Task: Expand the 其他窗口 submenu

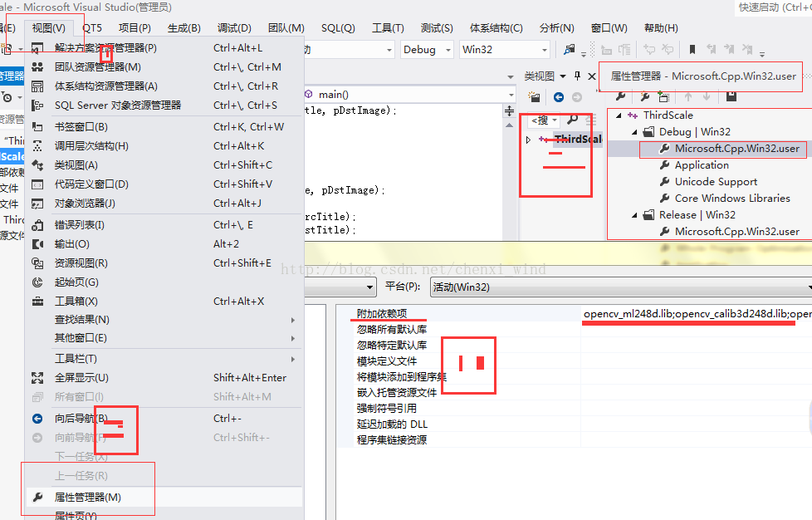Action: [292, 338]
